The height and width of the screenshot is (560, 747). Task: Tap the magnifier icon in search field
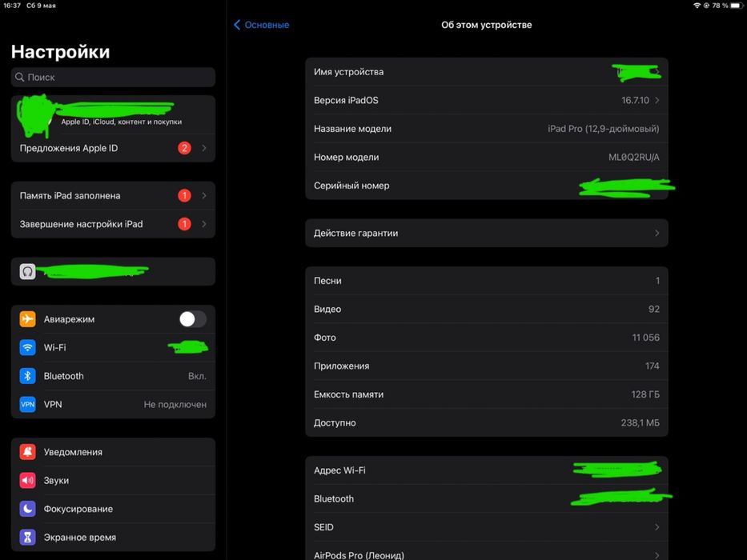(19, 77)
